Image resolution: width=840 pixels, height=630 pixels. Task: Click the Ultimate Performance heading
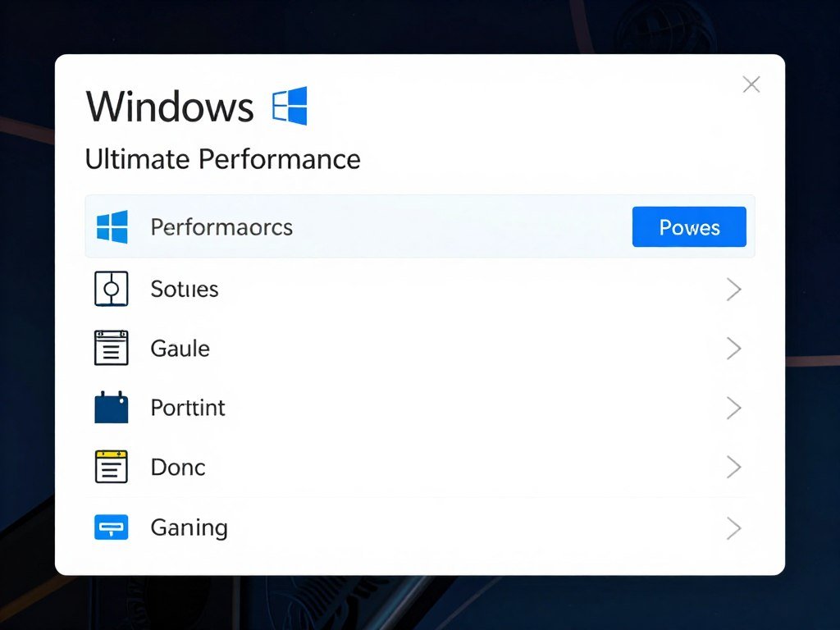coord(222,159)
